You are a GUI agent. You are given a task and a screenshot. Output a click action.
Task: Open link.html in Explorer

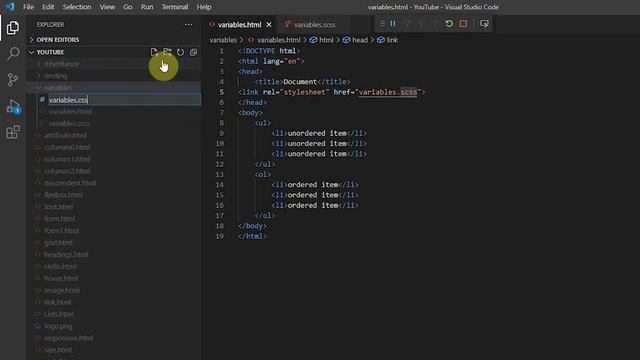point(58,302)
